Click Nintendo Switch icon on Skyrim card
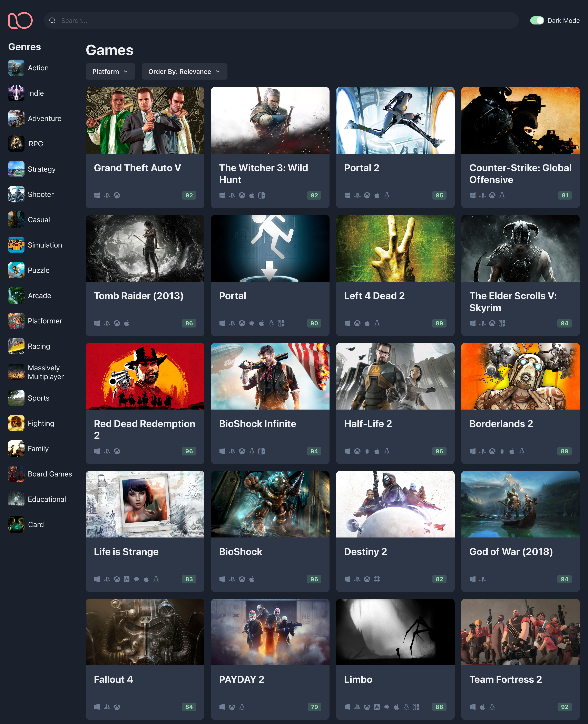This screenshot has height=724, width=588. 502,323
